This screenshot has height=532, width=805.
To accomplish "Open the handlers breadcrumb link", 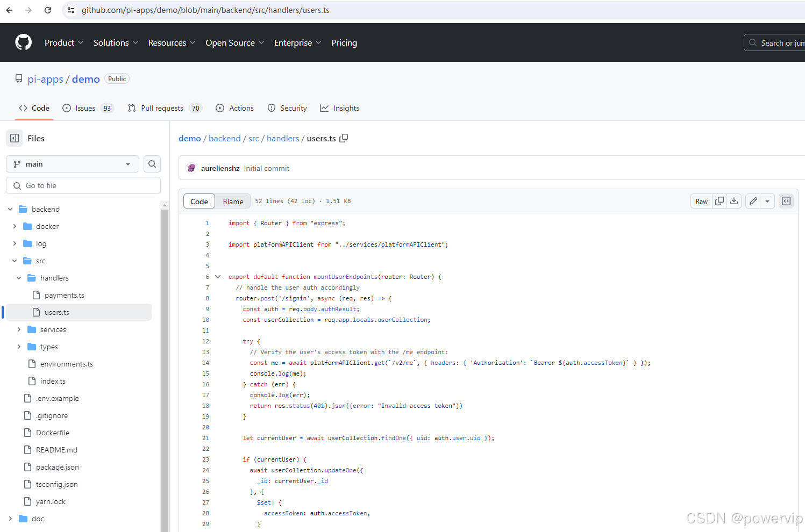I will 283,138.
